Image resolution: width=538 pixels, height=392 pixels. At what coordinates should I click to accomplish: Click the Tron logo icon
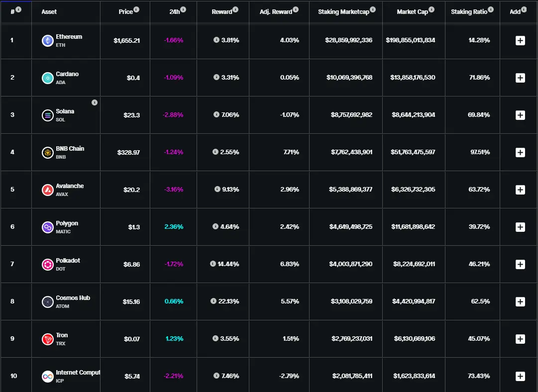click(x=48, y=339)
